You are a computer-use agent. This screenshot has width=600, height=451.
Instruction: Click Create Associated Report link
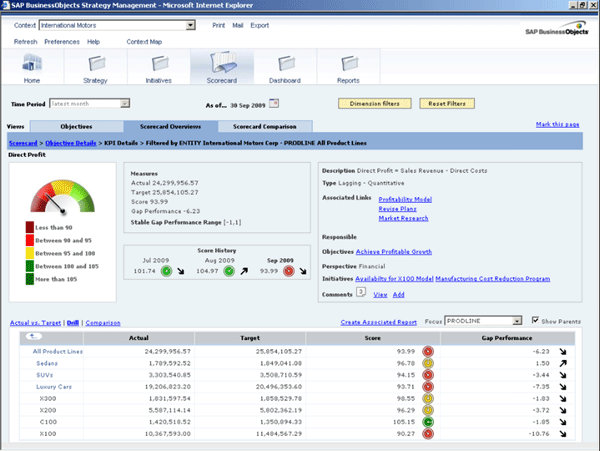(x=378, y=322)
